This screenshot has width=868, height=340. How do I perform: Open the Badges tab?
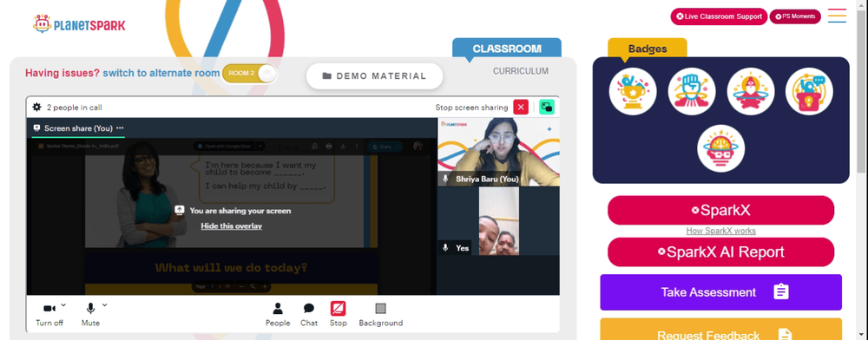pos(648,49)
